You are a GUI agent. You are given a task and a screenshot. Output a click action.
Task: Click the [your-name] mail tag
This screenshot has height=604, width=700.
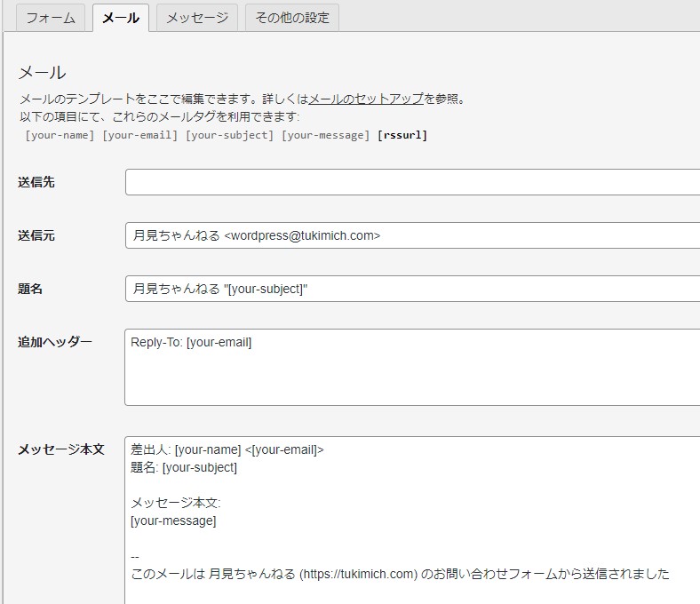point(60,135)
